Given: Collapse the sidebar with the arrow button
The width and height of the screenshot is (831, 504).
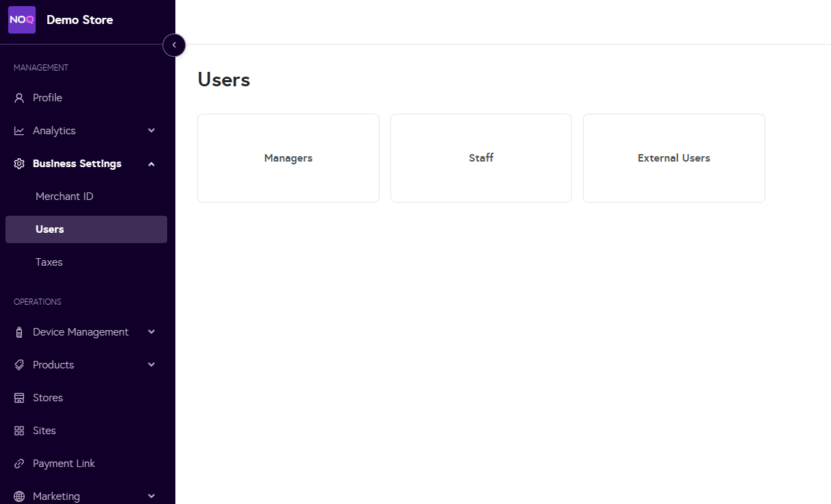Looking at the screenshot, I should coord(174,45).
